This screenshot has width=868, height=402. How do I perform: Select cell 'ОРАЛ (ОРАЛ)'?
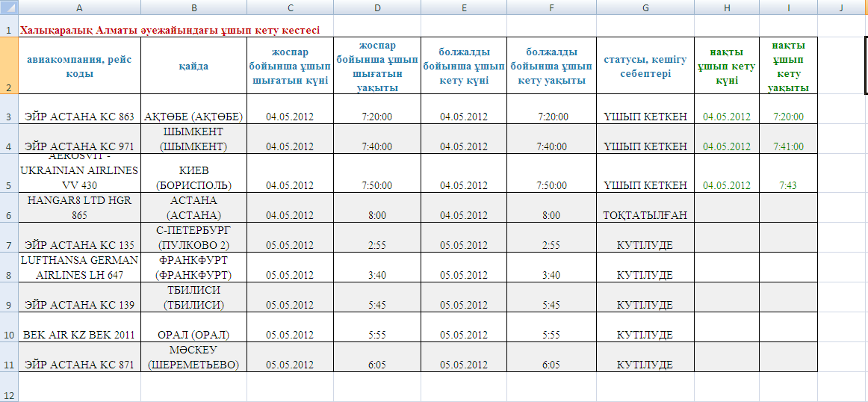193,327
